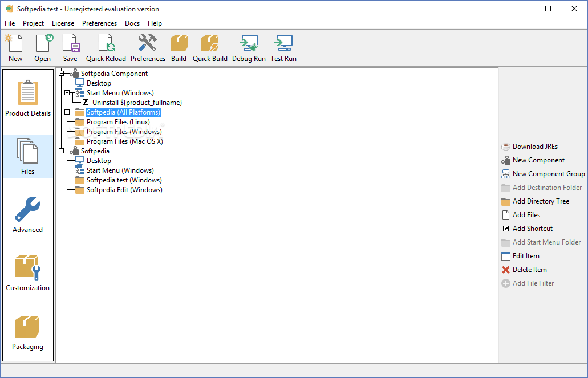This screenshot has height=378, width=588.
Task: Click the application icon in title bar
Action: point(9,9)
